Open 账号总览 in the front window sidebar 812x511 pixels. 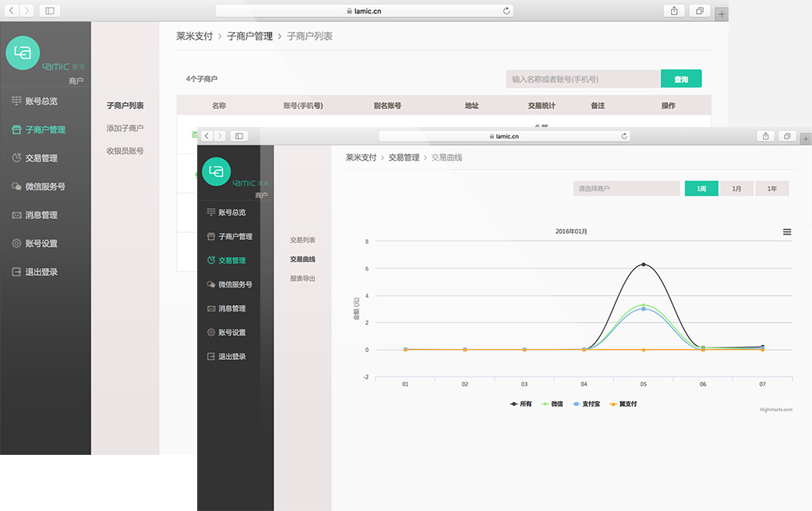[226, 213]
